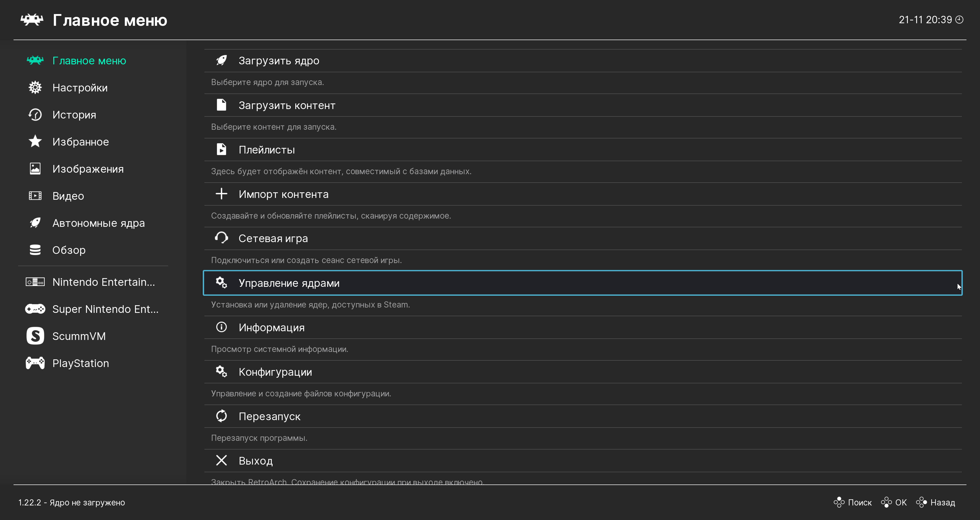
Task: Click the clock icon beside the date
Action: pyautogui.click(x=960, y=20)
